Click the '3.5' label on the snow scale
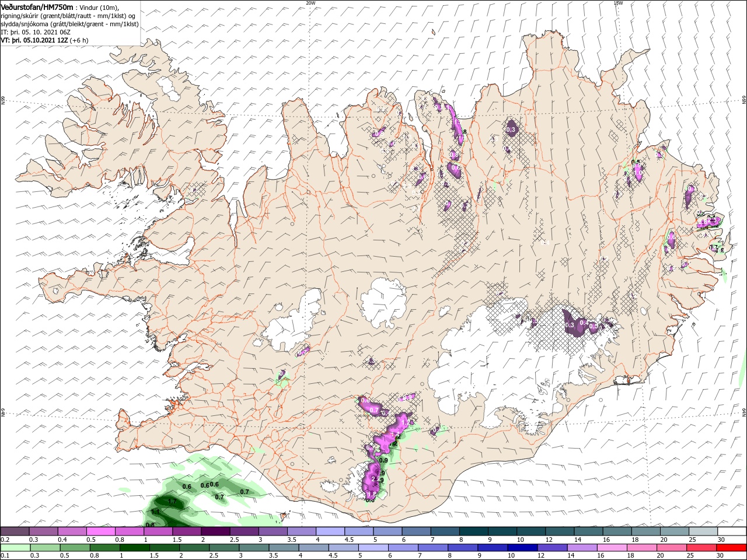Screen dimensions: 747x560 [292, 540]
